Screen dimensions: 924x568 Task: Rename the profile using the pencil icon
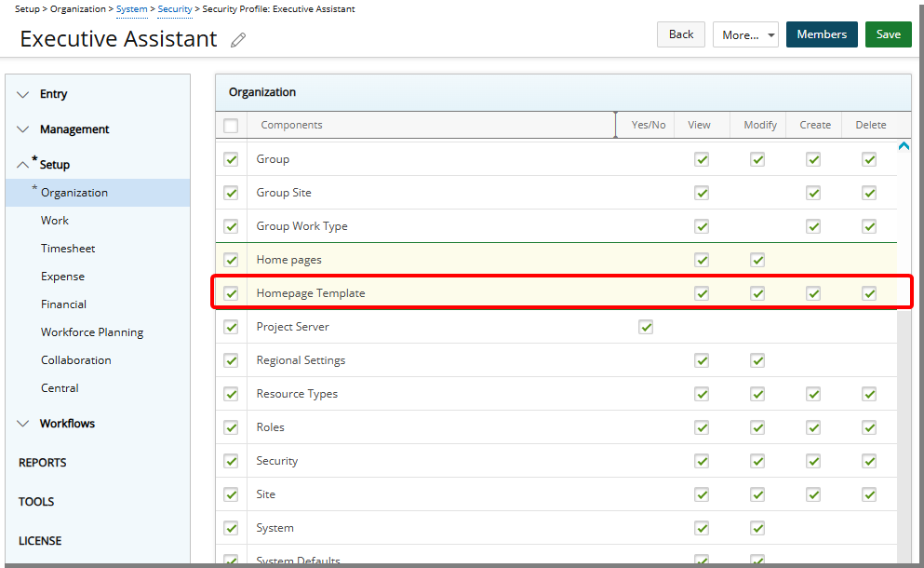point(238,40)
